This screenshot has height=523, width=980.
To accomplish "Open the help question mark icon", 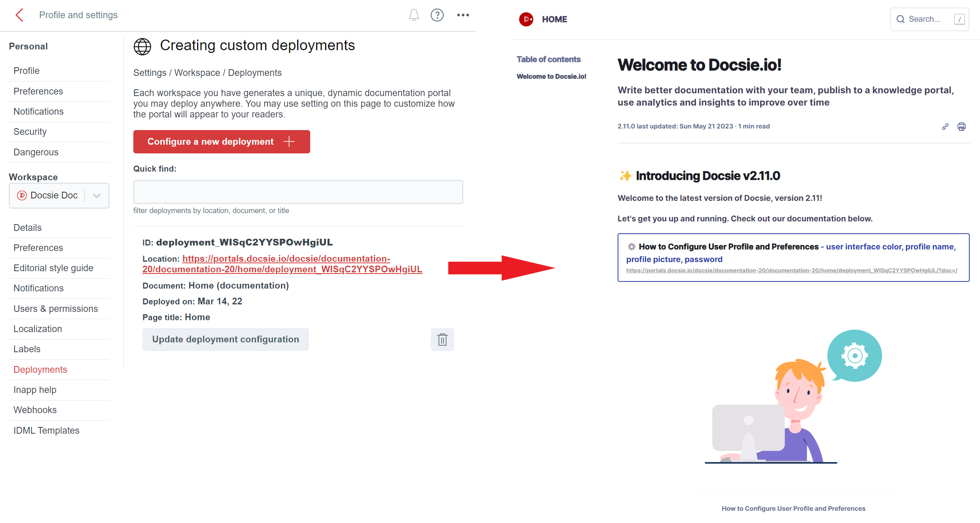I will click(437, 15).
